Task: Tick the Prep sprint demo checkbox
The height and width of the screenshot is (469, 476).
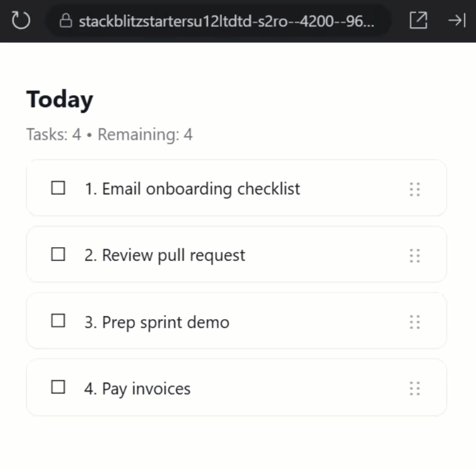Action: pyautogui.click(x=58, y=321)
